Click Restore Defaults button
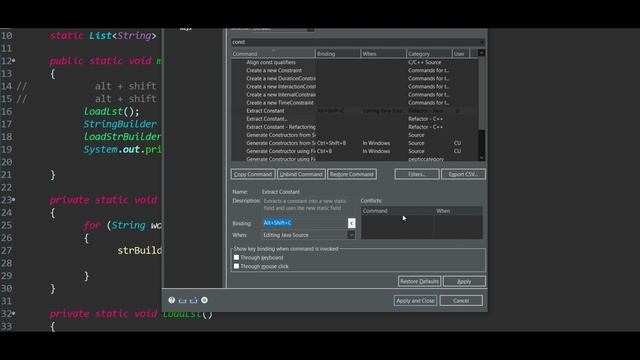 pyautogui.click(x=419, y=281)
